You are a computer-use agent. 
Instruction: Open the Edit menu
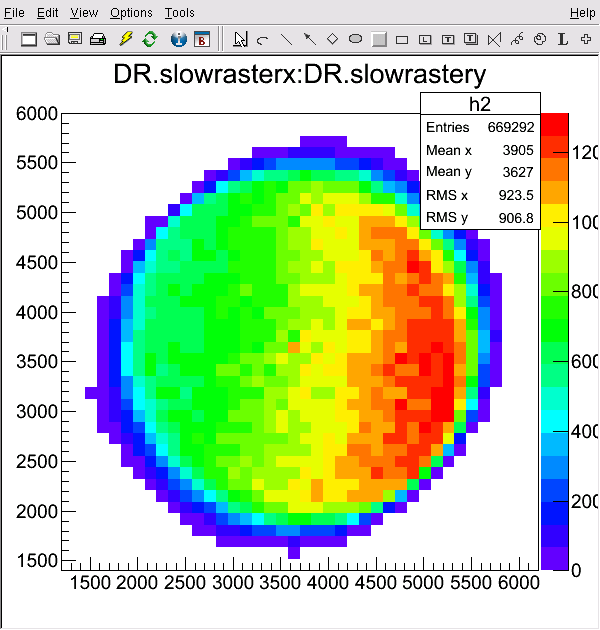(x=47, y=13)
